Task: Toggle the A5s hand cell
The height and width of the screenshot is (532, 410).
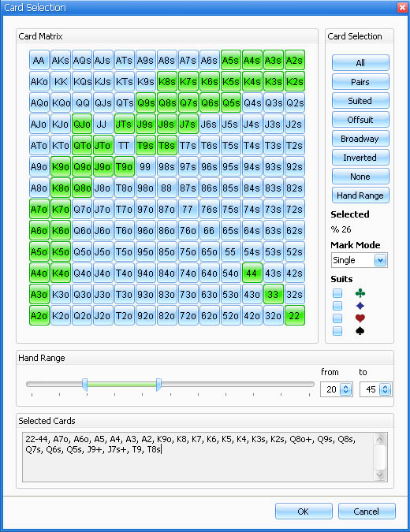Action: (x=230, y=61)
